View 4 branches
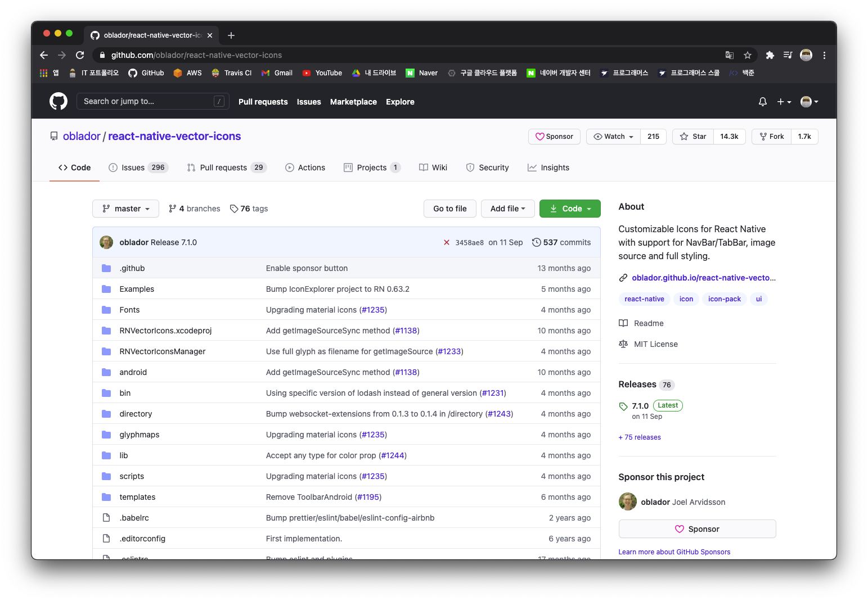This screenshot has width=868, height=601. pyautogui.click(x=195, y=209)
